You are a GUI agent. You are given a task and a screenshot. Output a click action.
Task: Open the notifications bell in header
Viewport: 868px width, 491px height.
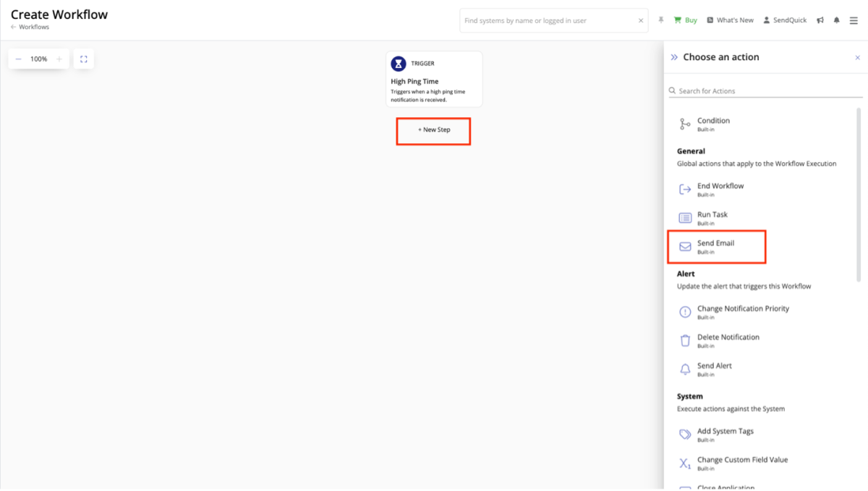837,20
